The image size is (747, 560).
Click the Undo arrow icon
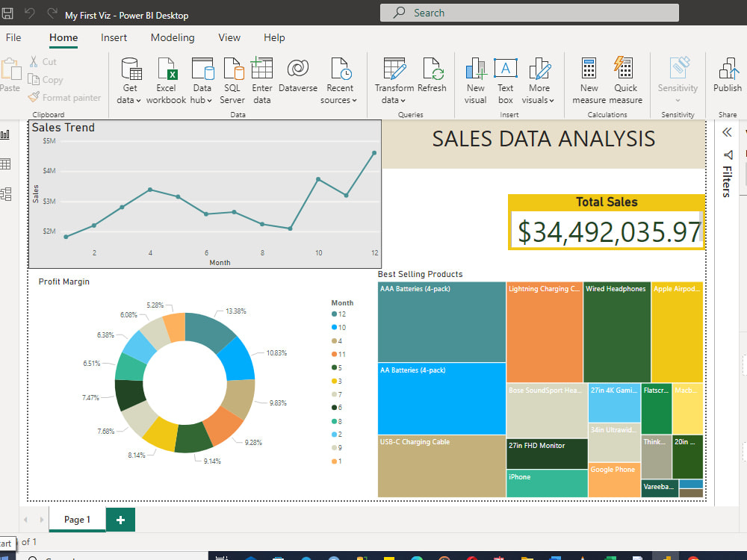pyautogui.click(x=30, y=13)
